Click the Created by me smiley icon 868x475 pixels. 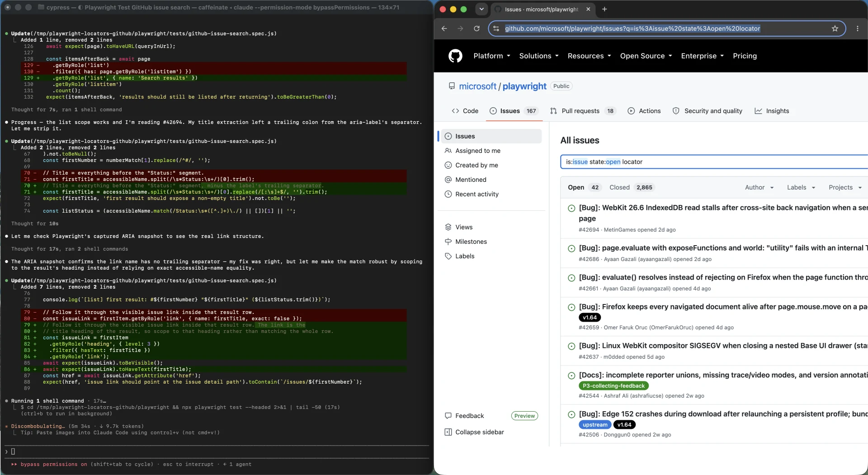448,165
